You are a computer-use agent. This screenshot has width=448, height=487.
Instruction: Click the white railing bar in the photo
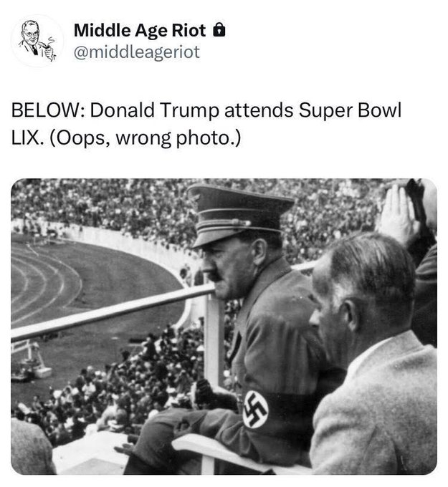(x=112, y=314)
